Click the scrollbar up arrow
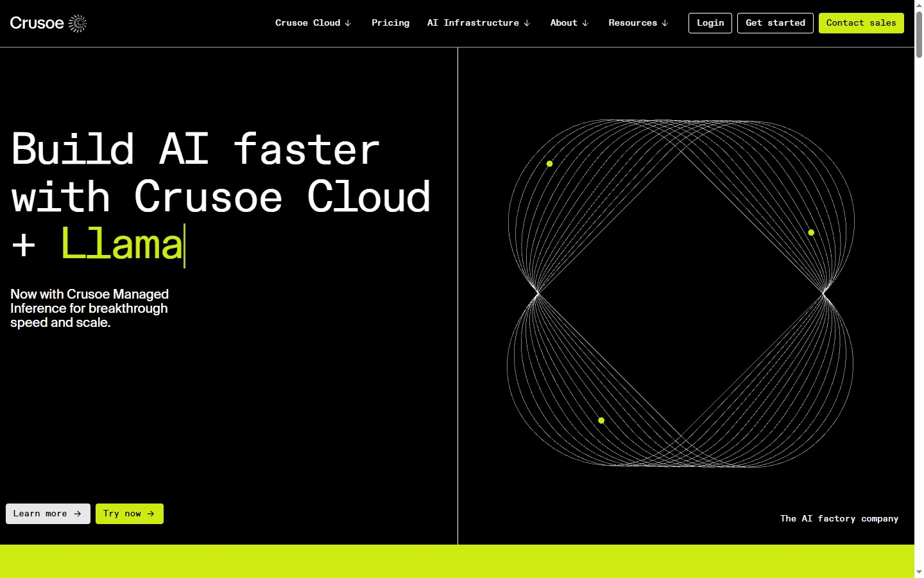The height and width of the screenshot is (578, 924). point(919,5)
